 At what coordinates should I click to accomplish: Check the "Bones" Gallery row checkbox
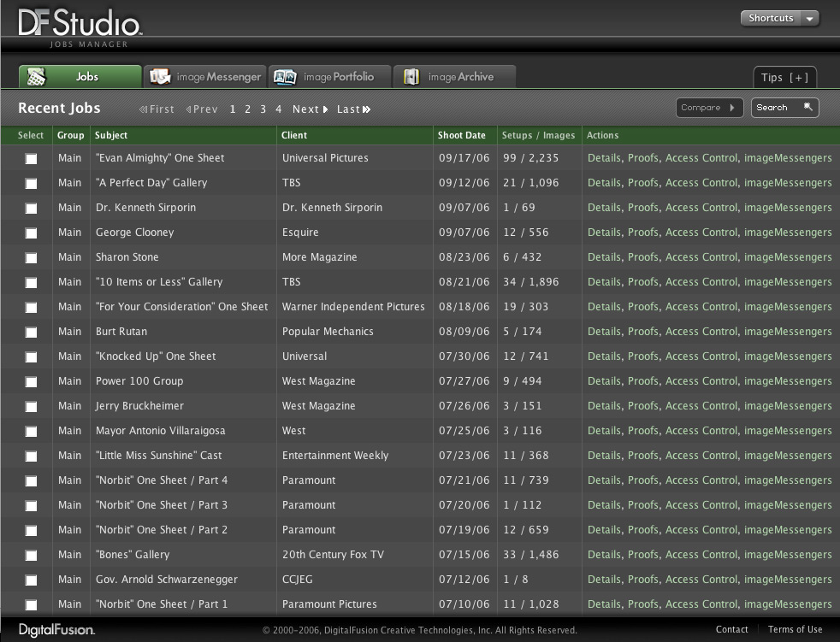32,556
